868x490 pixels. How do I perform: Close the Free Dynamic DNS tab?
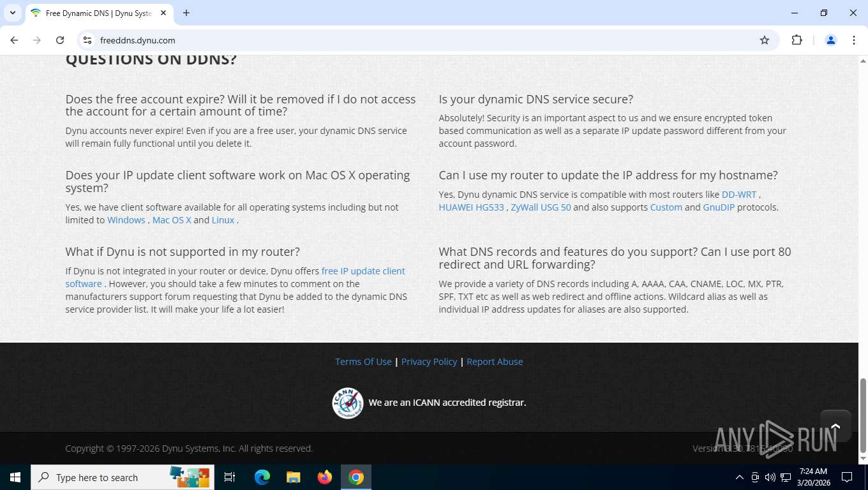(x=163, y=13)
